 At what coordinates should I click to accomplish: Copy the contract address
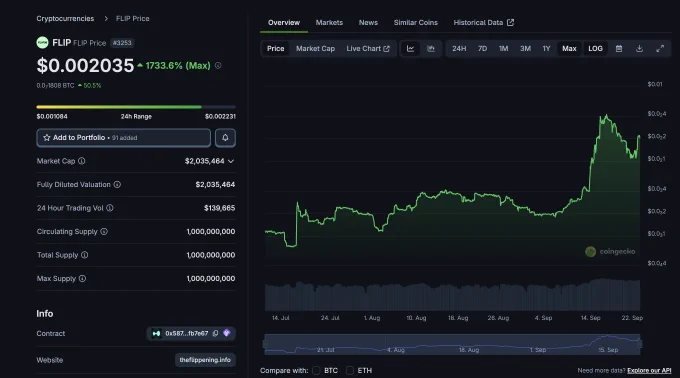point(216,333)
